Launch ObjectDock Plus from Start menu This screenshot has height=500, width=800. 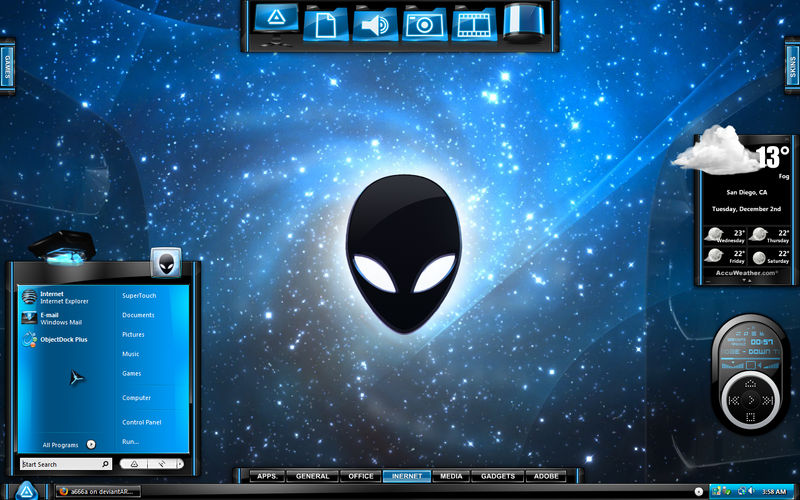pyautogui.click(x=55, y=339)
